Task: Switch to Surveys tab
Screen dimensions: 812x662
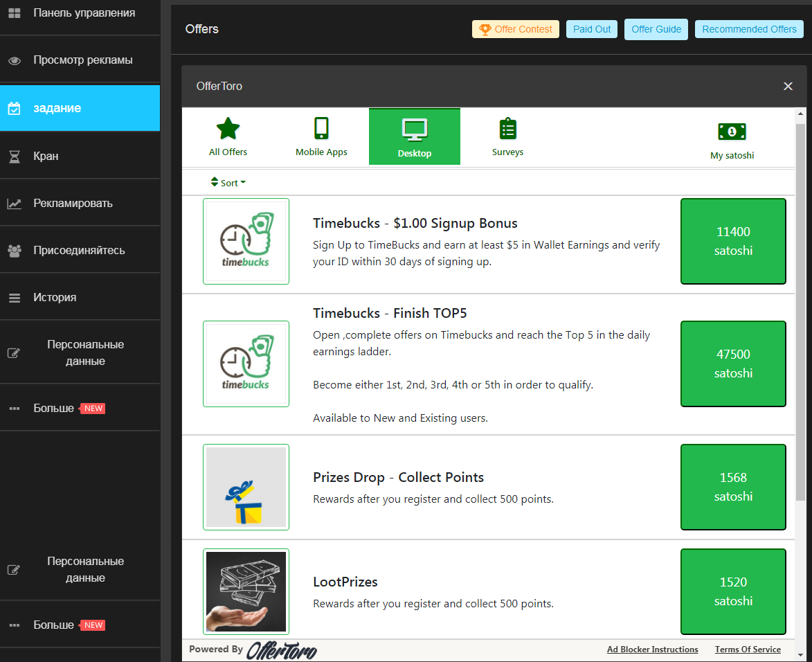Action: 507,136
